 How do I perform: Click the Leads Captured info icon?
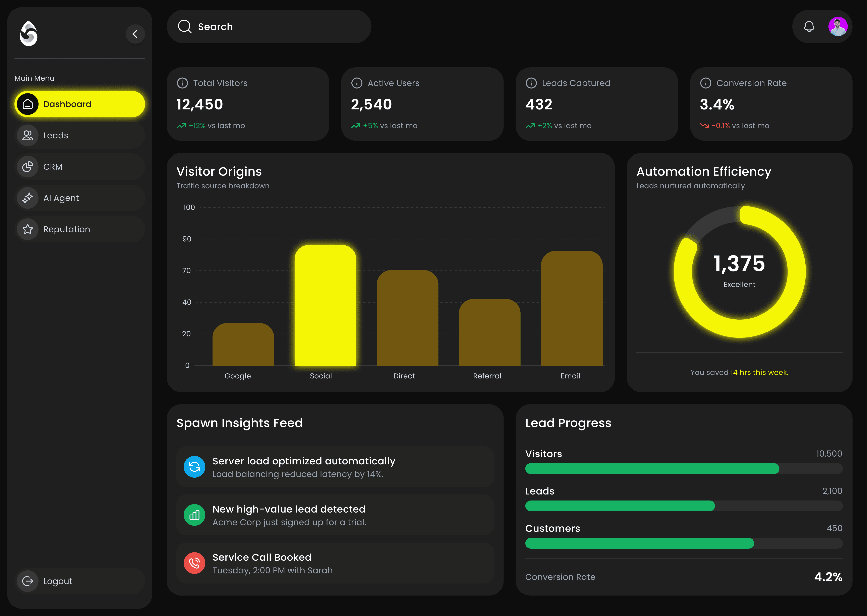tap(531, 83)
